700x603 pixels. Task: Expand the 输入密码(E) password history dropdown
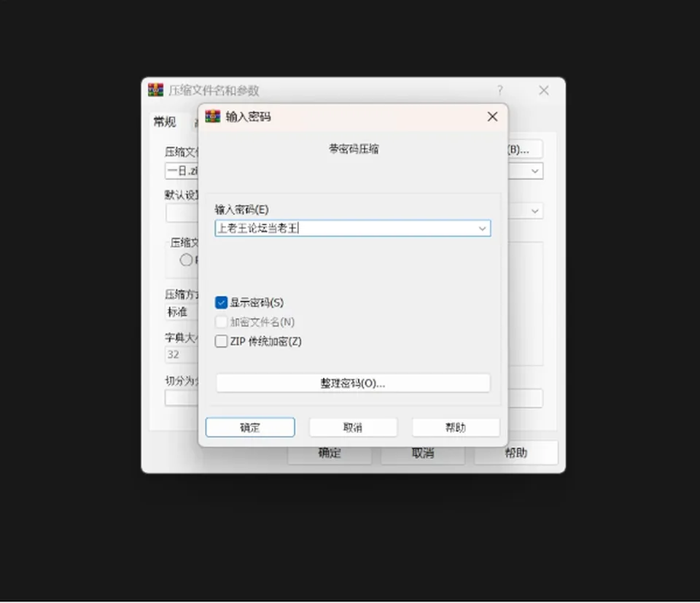coord(482,228)
